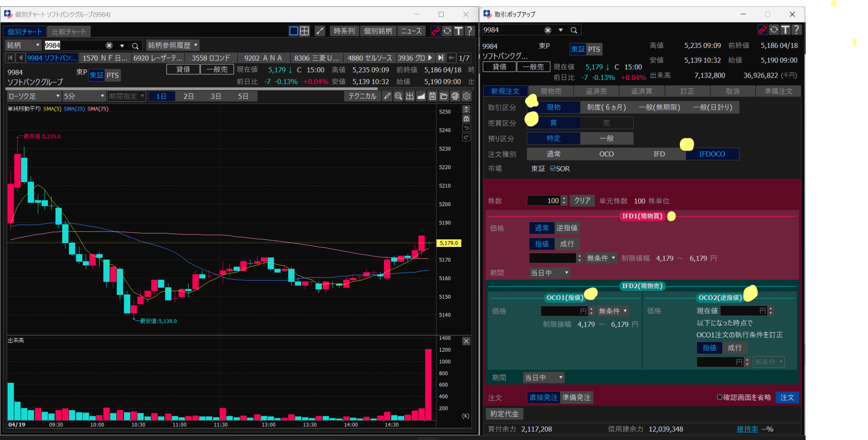Uncheck the SOR checkbox next to 東証
868x440 pixels.
point(554,168)
